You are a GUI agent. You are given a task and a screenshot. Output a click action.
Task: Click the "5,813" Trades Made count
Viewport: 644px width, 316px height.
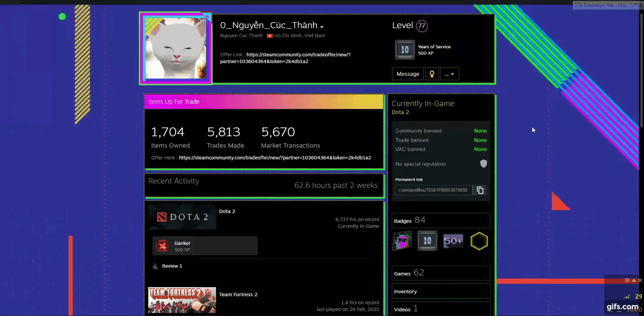tap(224, 132)
